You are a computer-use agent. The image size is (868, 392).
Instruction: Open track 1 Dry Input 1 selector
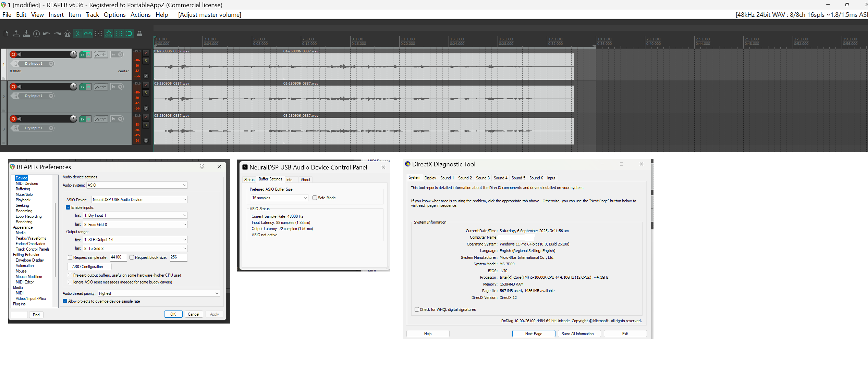point(36,64)
